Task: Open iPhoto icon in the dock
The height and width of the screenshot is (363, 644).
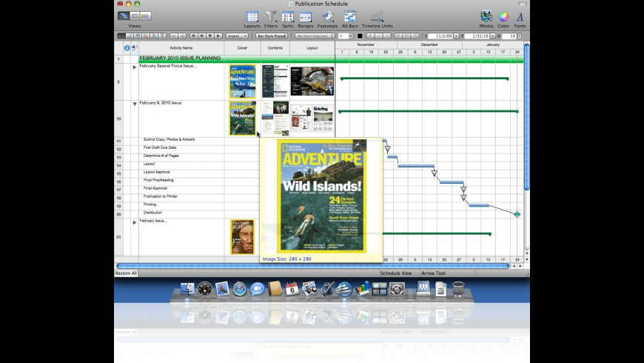Action: click(309, 289)
